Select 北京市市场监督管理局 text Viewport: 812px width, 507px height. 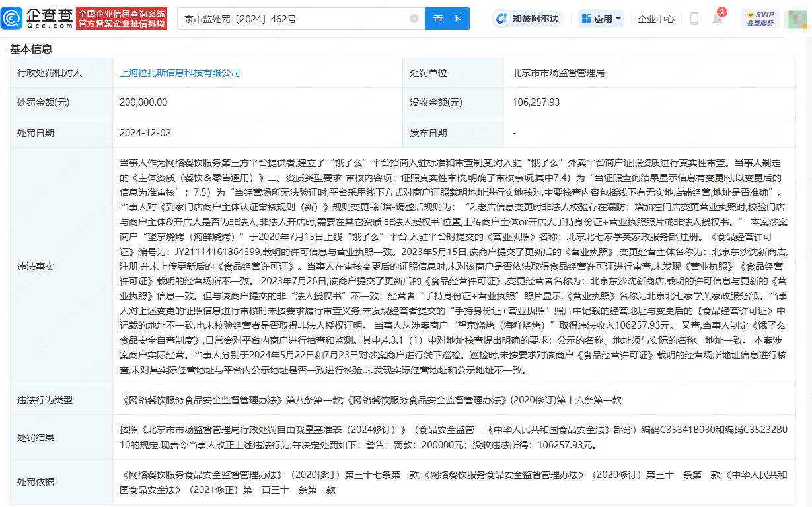click(558, 73)
